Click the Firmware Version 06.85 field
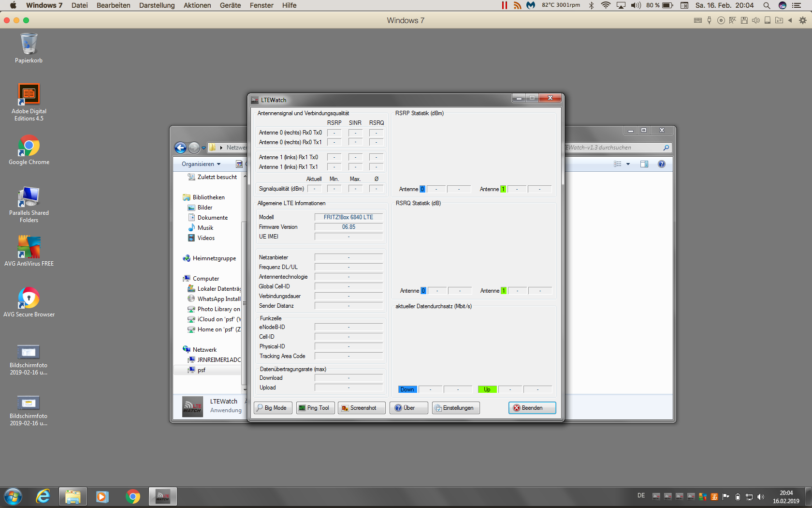812x508 pixels. click(348, 227)
